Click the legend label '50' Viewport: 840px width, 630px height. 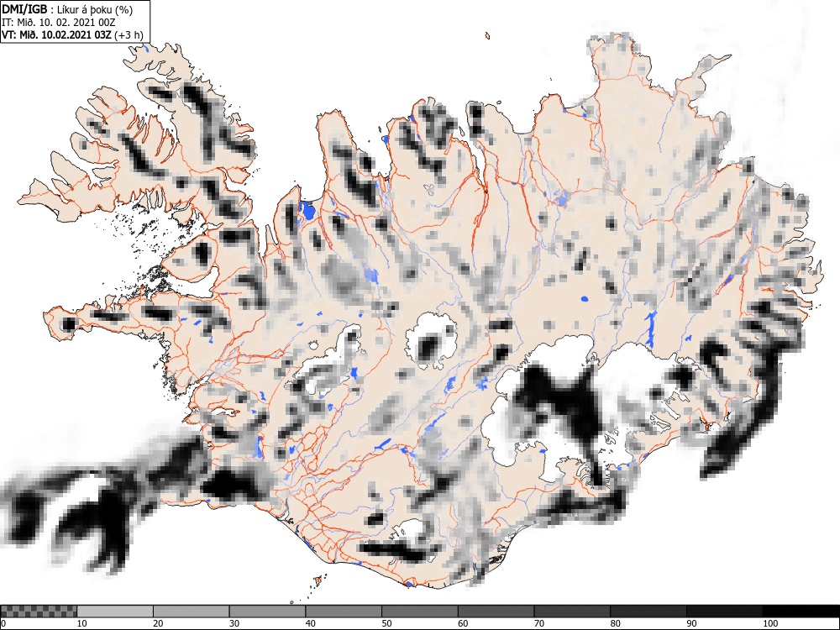386,623
